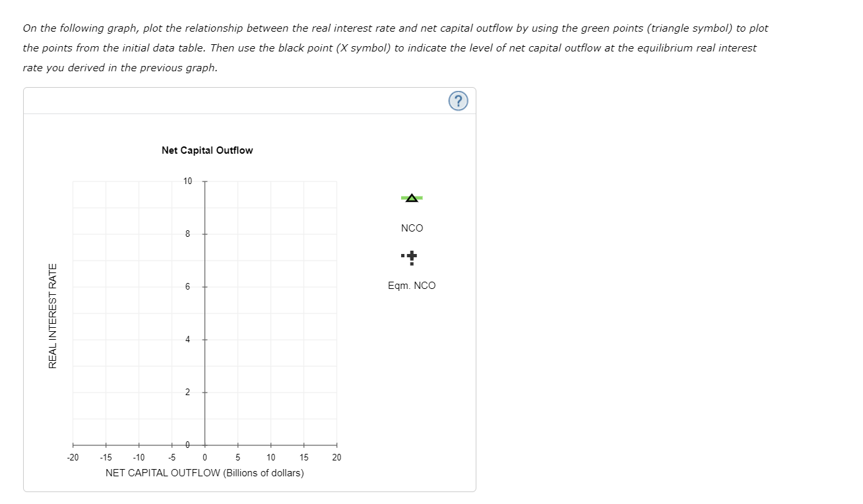
Task: Click the NCO legend label
Action: (x=412, y=228)
